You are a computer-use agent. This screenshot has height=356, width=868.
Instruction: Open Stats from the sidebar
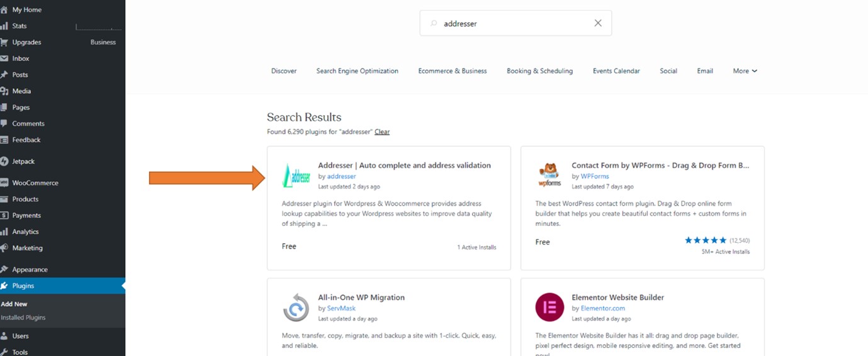point(19,26)
